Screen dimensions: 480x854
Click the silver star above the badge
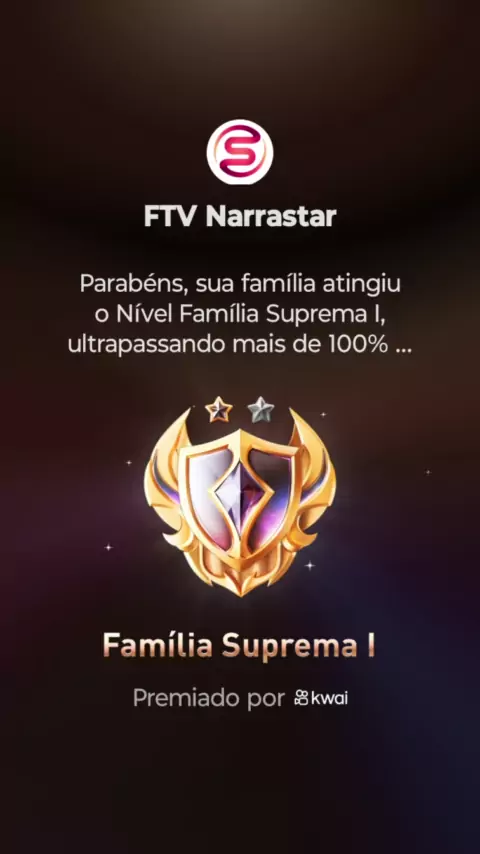click(261, 410)
